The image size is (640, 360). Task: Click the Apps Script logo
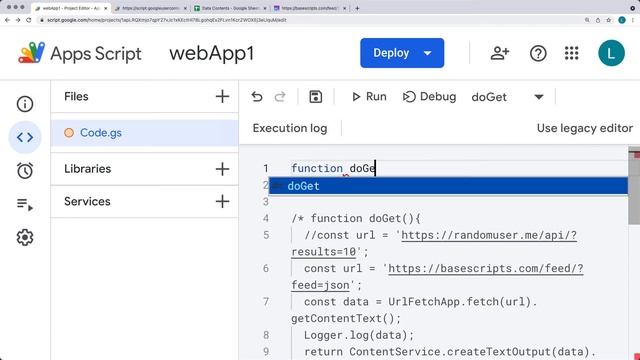[31, 53]
